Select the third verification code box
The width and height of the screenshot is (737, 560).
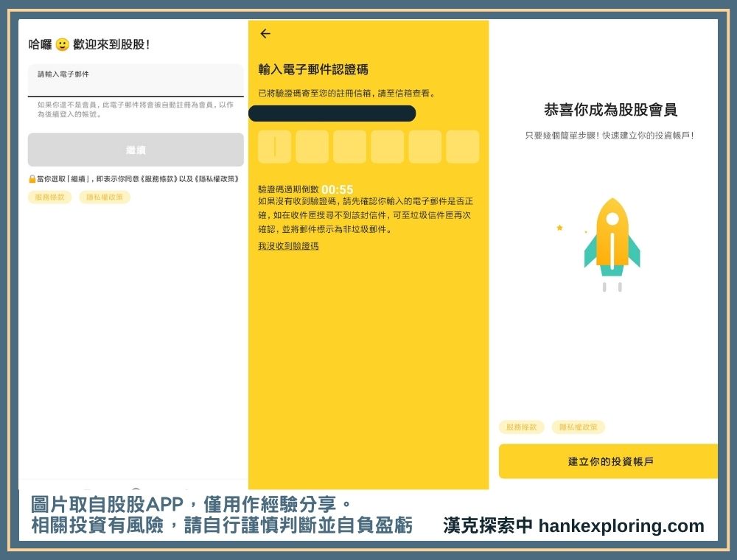point(349,147)
